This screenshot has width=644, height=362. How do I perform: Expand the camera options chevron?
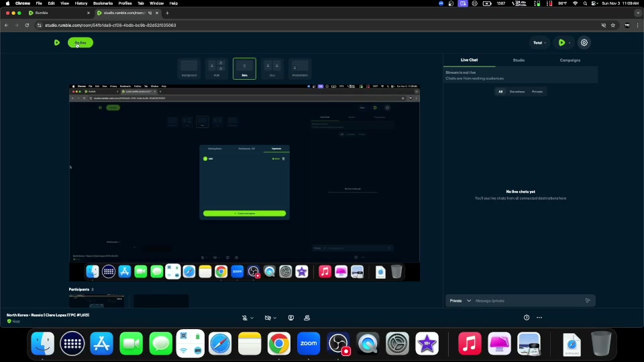tap(276, 318)
